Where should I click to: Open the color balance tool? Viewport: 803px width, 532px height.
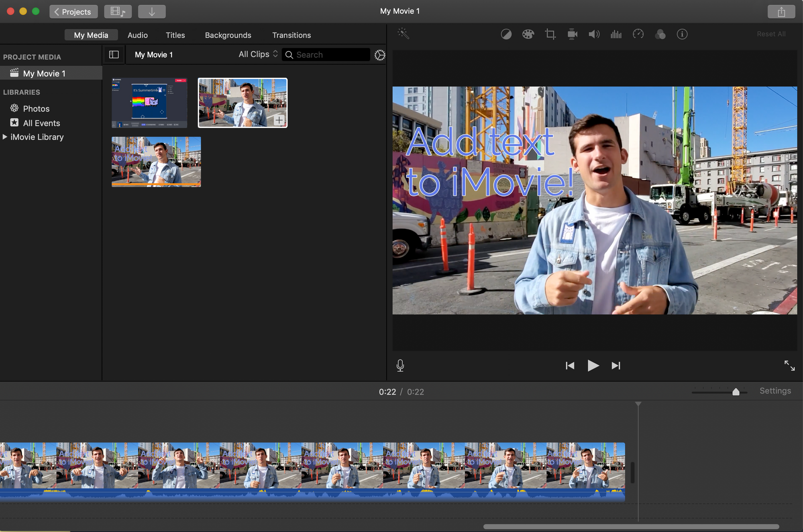coord(506,35)
